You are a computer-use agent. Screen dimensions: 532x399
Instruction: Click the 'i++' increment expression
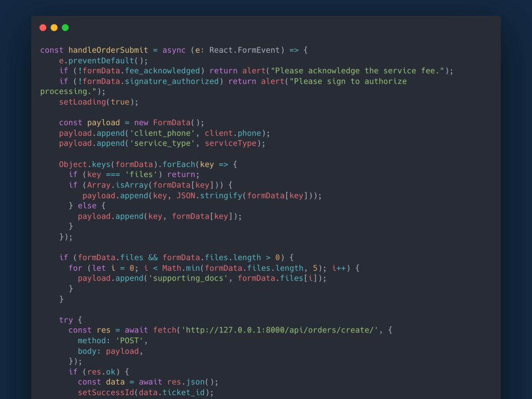pyautogui.click(x=338, y=268)
